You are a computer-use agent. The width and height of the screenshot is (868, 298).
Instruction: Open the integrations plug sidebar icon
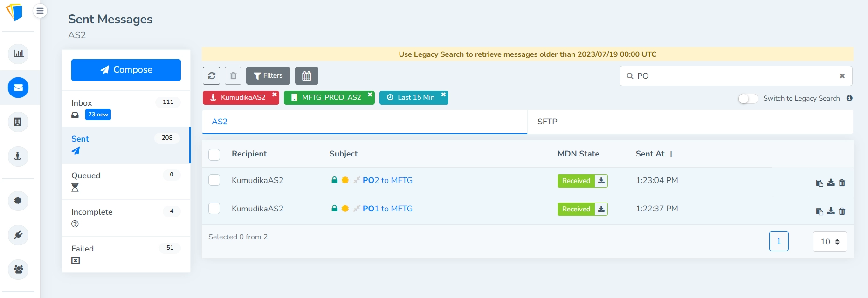click(x=18, y=235)
